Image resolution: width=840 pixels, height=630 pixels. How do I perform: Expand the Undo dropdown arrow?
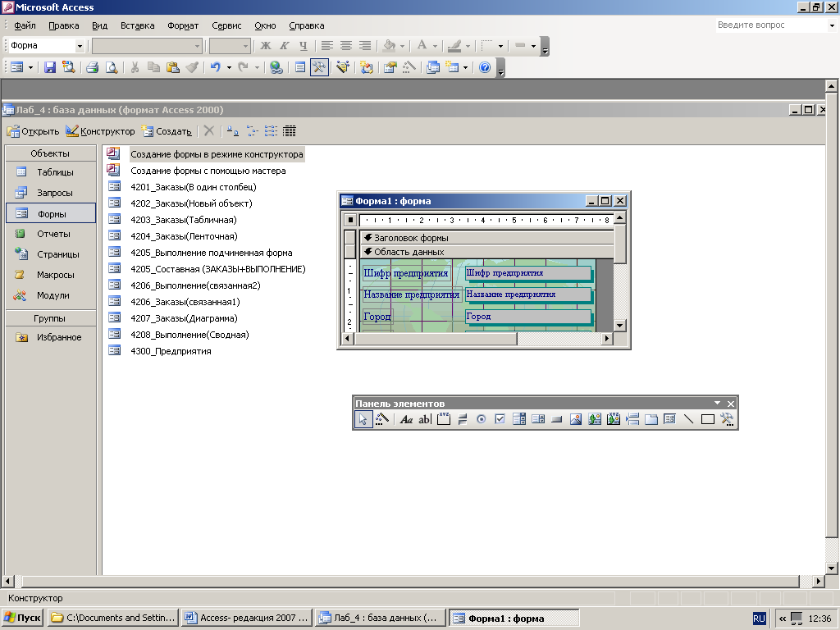tap(230, 67)
